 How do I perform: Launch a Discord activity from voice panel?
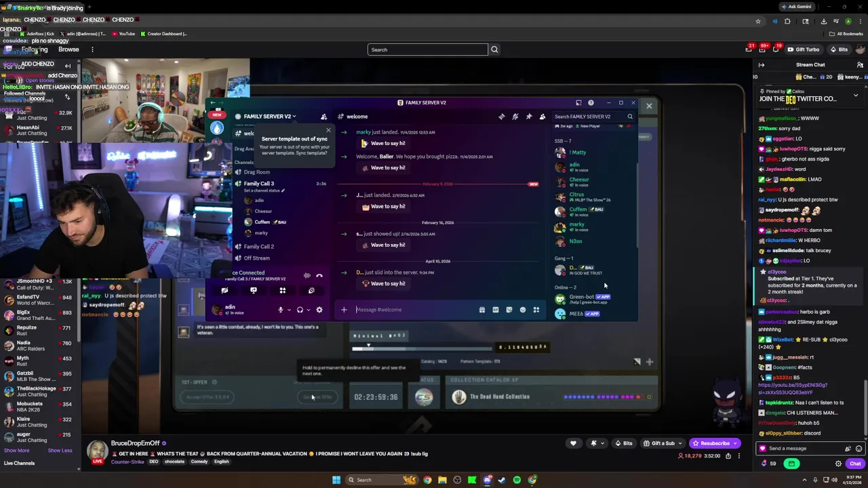point(283,290)
